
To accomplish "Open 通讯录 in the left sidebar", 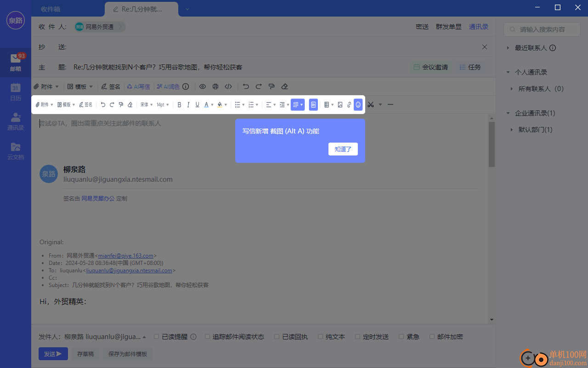I will coord(16,121).
